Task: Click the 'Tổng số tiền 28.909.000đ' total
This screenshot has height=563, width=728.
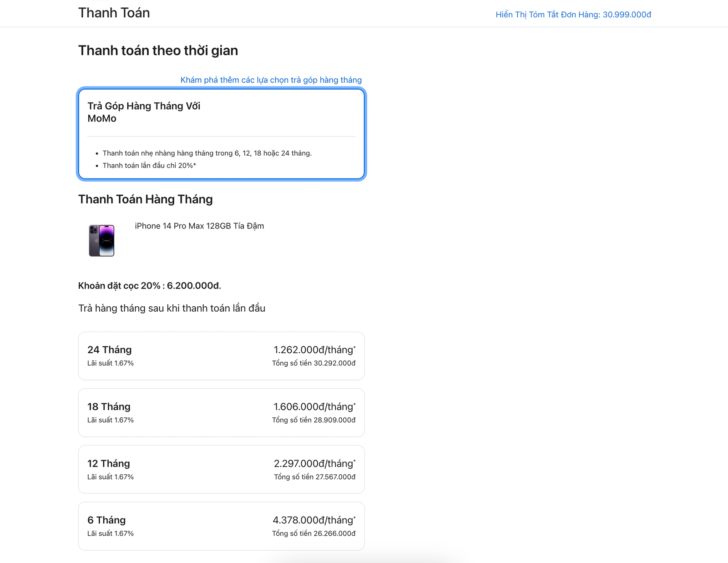Action: coord(314,420)
